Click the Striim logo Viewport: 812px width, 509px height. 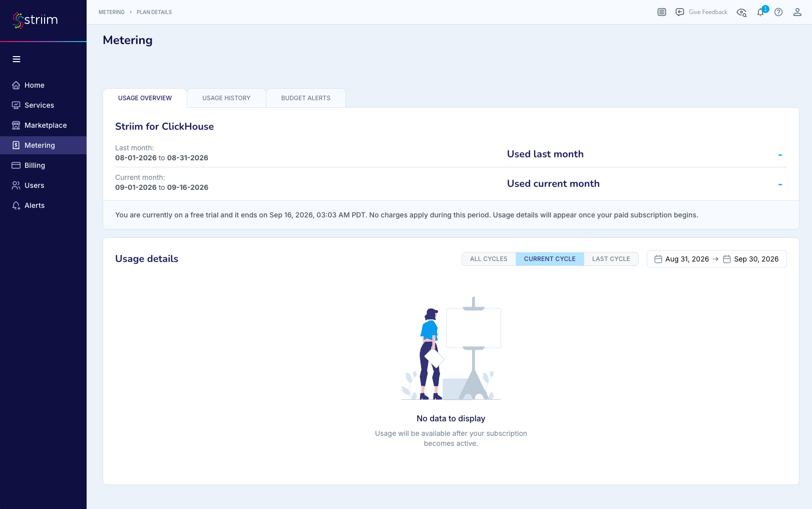pyautogui.click(x=35, y=20)
